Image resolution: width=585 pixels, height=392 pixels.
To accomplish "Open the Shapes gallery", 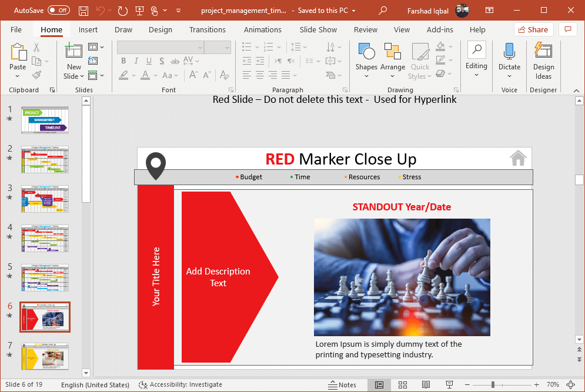I will tap(366, 58).
